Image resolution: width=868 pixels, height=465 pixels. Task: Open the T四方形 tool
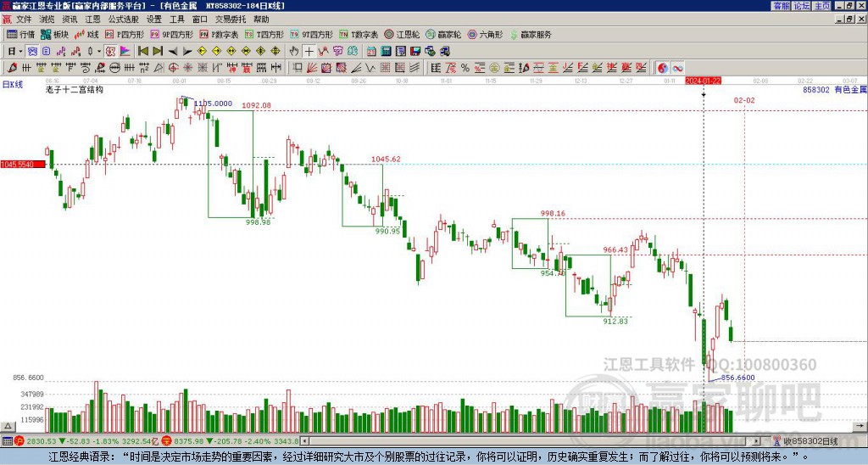pos(264,34)
